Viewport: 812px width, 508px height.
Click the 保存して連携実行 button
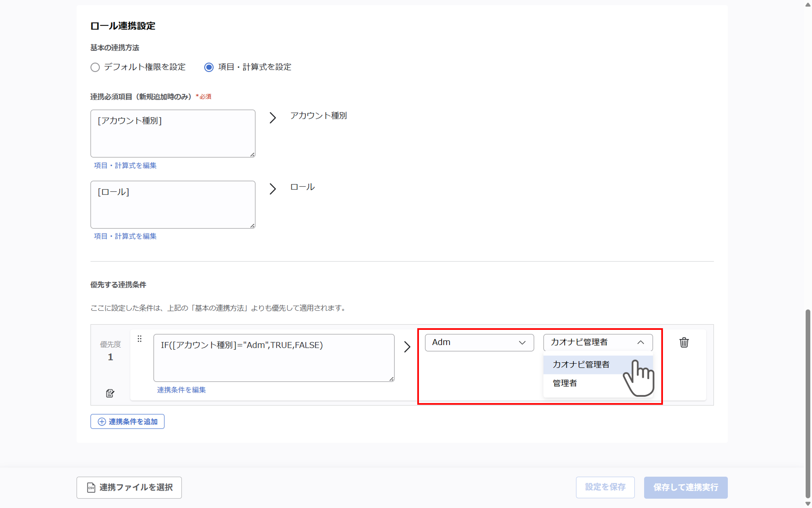686,487
